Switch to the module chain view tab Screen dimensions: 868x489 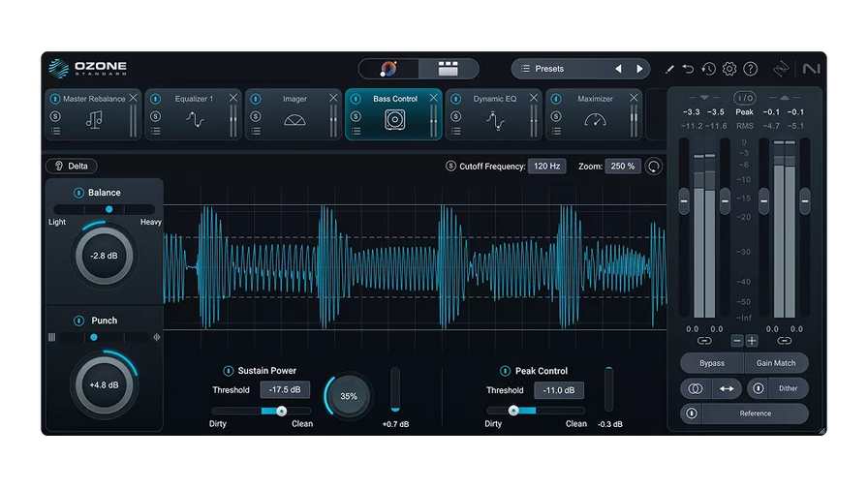coord(448,69)
